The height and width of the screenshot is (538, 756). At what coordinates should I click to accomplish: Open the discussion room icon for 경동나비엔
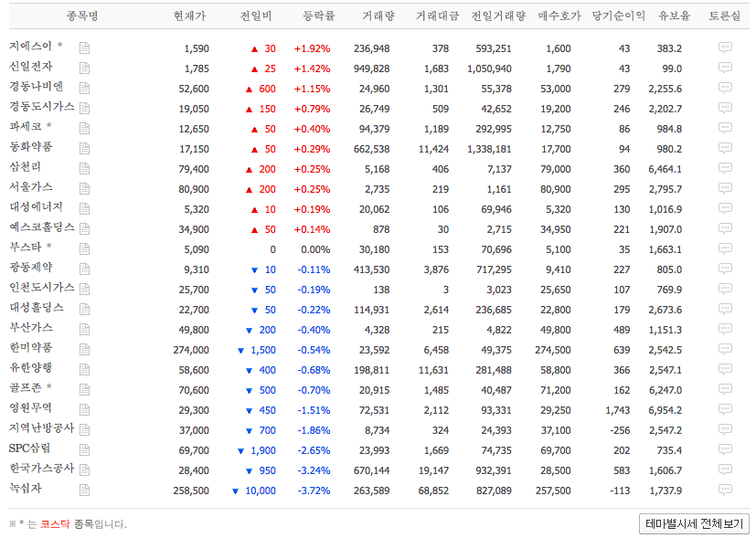[x=725, y=88]
